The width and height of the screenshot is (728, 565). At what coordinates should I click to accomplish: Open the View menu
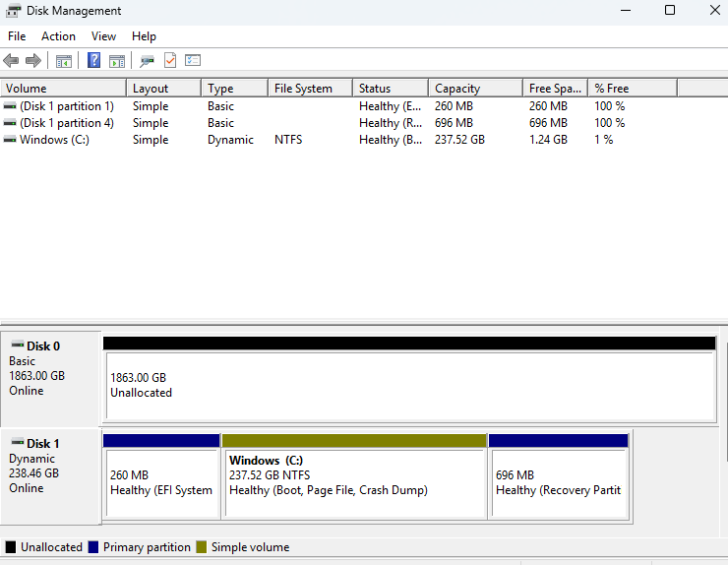tap(103, 36)
